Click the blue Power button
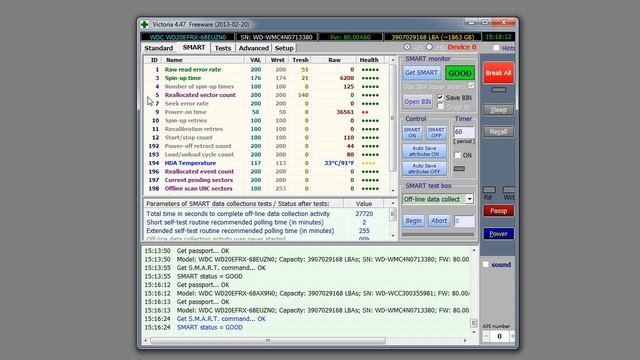Screen dimensions: 640x360 (x=498, y=233)
